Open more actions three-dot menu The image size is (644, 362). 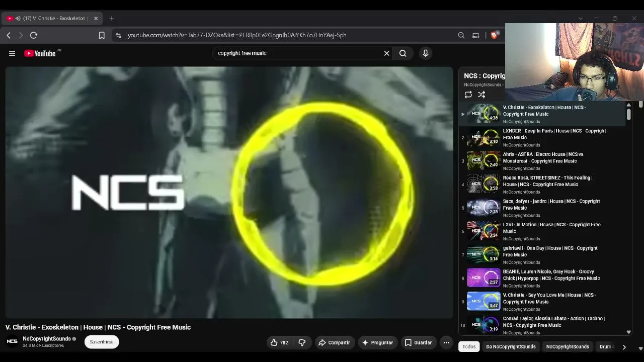click(x=446, y=342)
